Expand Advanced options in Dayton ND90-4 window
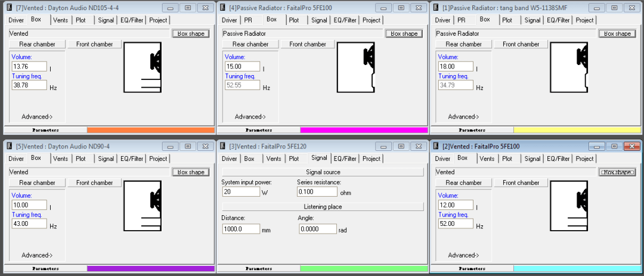Viewport: 644px width, 276px height. pos(37,255)
